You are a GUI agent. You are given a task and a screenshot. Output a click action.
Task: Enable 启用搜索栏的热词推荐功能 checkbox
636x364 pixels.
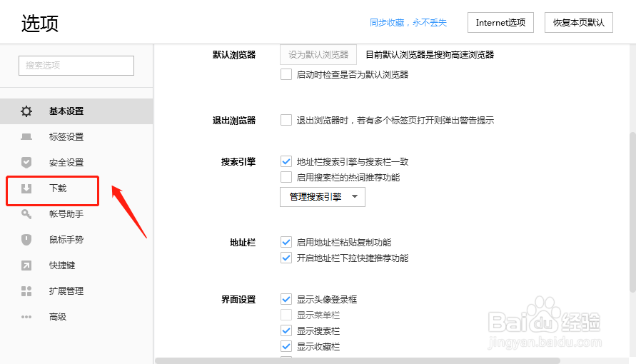[286, 177]
